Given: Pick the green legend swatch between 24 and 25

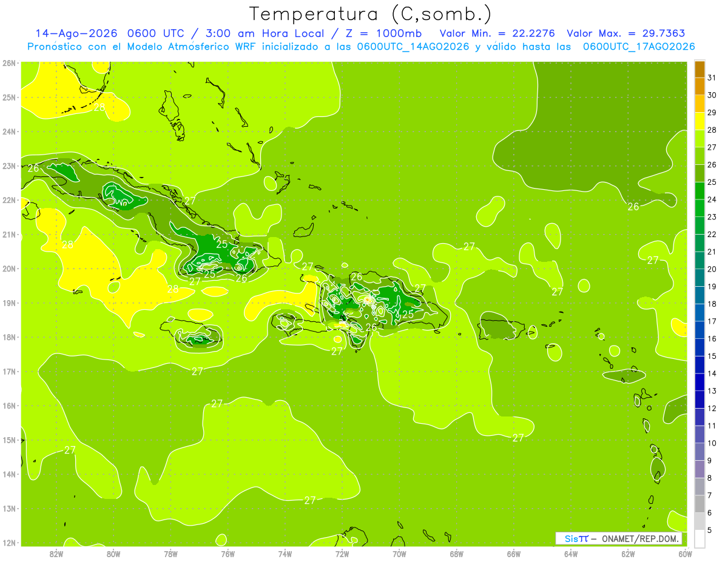Looking at the screenshot, I should click(x=699, y=191).
